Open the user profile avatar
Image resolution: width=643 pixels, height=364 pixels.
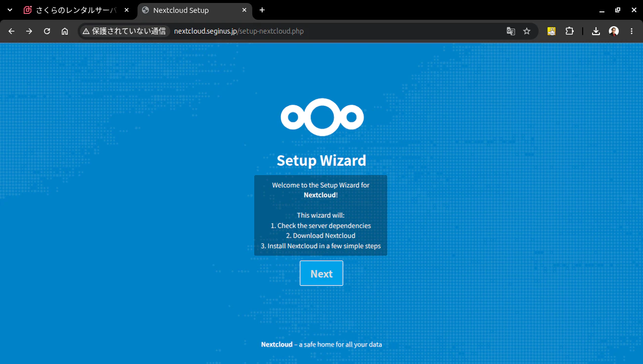pyautogui.click(x=614, y=31)
